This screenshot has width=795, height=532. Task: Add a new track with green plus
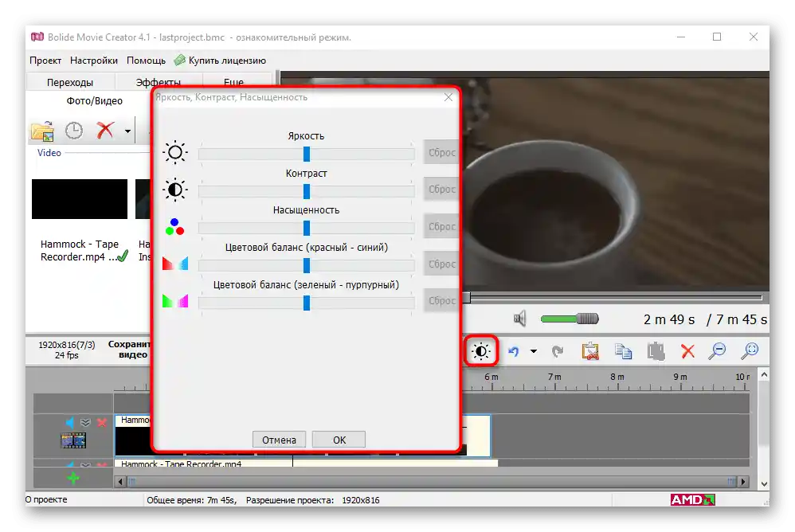(73, 478)
